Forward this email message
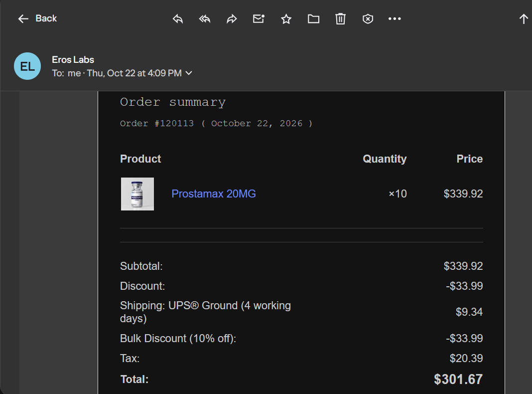Image resolution: width=532 pixels, height=394 pixels. pos(232,18)
